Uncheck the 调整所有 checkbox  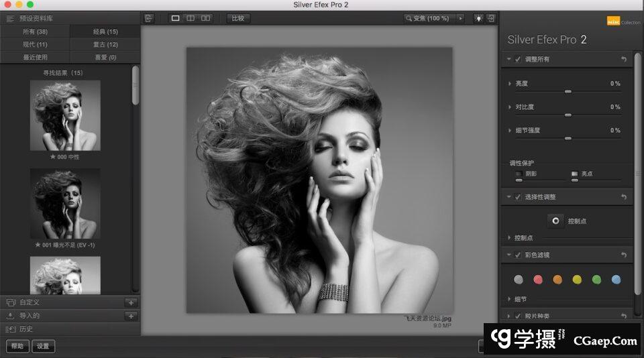(x=518, y=60)
